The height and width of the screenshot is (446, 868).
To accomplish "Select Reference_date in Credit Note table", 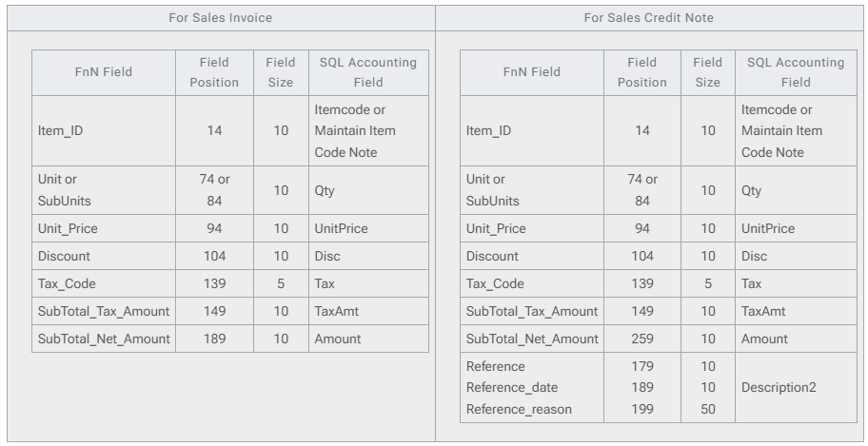I will pyautogui.click(x=512, y=387).
